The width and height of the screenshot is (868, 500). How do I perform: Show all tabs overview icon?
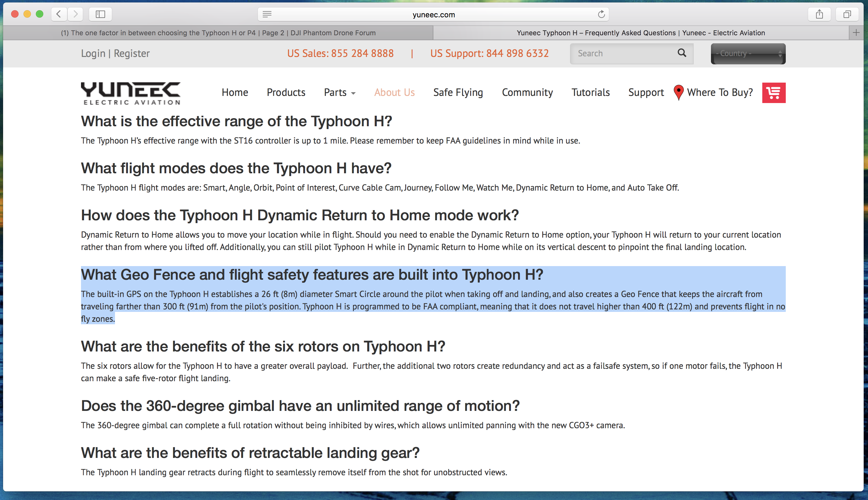(x=847, y=14)
